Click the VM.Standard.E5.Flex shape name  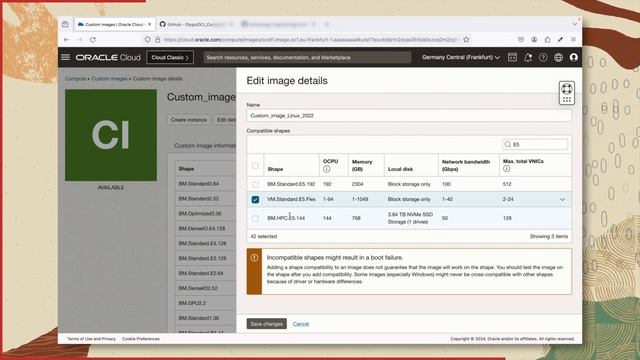tap(291, 199)
